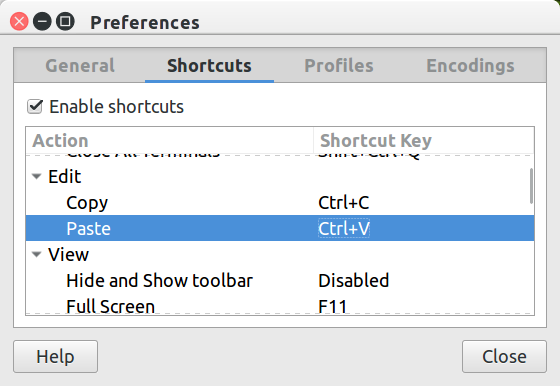Select the Copy action row
Viewport: 560px width, 386px height.
click(x=280, y=202)
